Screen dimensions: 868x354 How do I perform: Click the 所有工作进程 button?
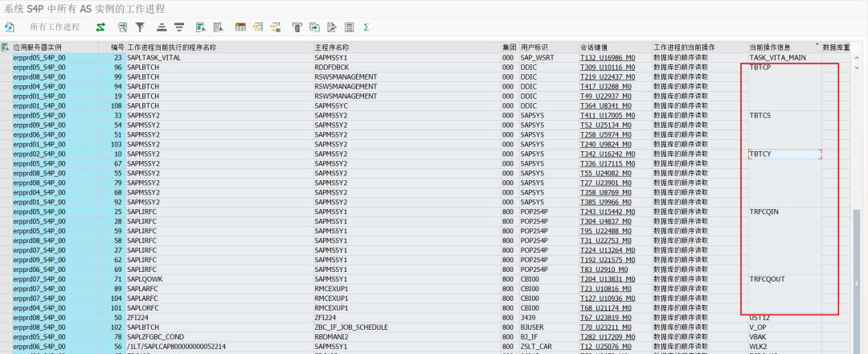click(x=55, y=27)
